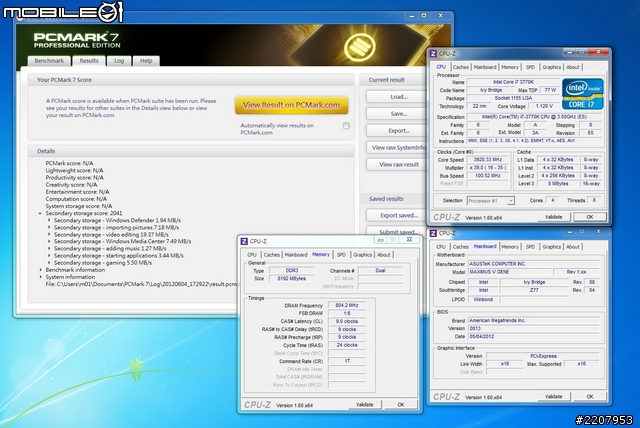Expand the System information node
This screenshot has height=428, width=640.
(40, 277)
